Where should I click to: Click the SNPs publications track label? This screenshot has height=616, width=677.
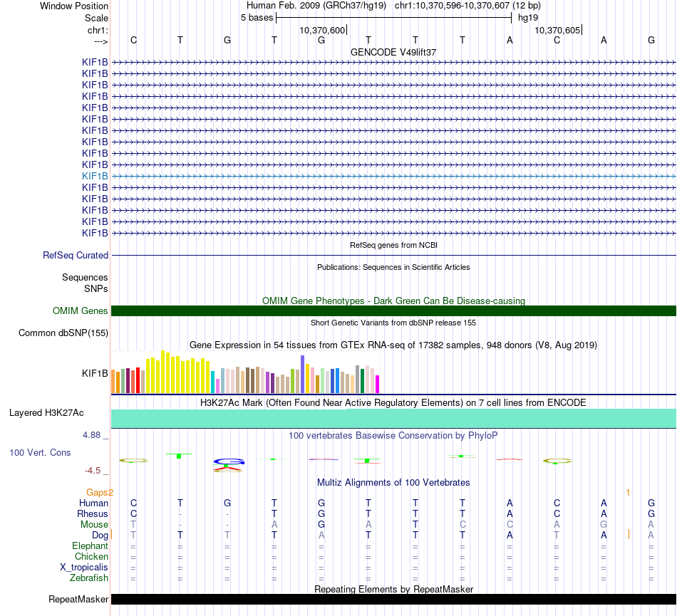(x=96, y=288)
